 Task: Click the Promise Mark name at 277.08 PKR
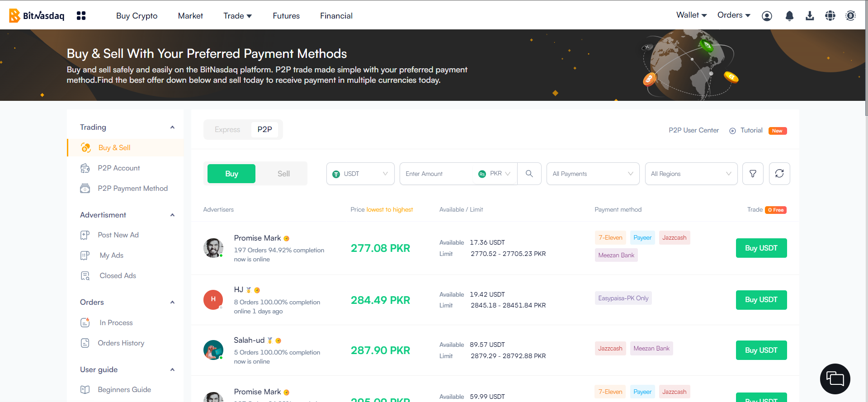tap(257, 238)
